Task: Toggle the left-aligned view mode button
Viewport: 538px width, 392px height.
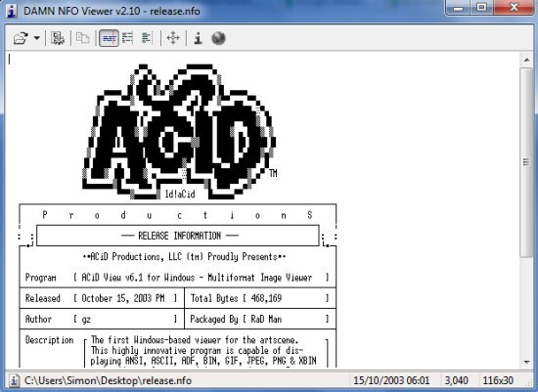Action: [x=147, y=38]
